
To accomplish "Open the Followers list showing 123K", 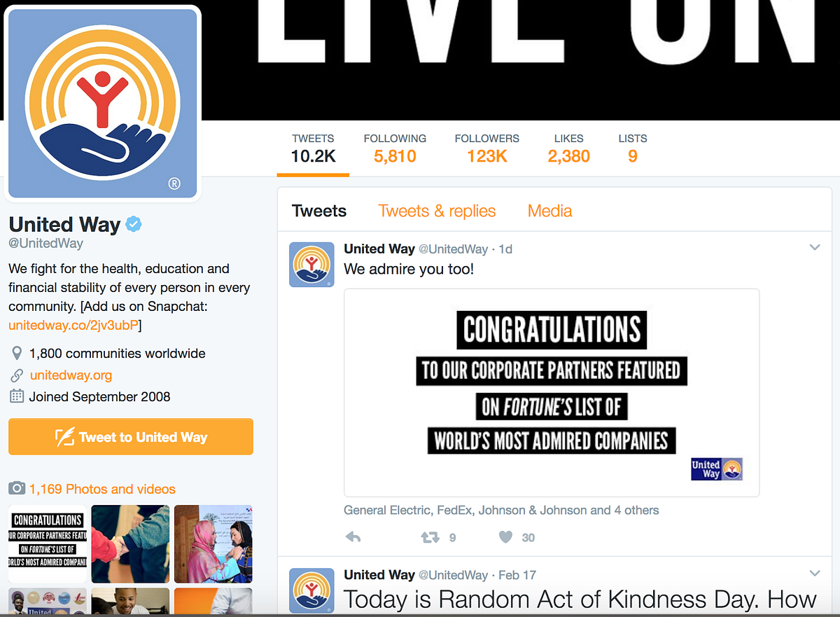I will (487, 148).
